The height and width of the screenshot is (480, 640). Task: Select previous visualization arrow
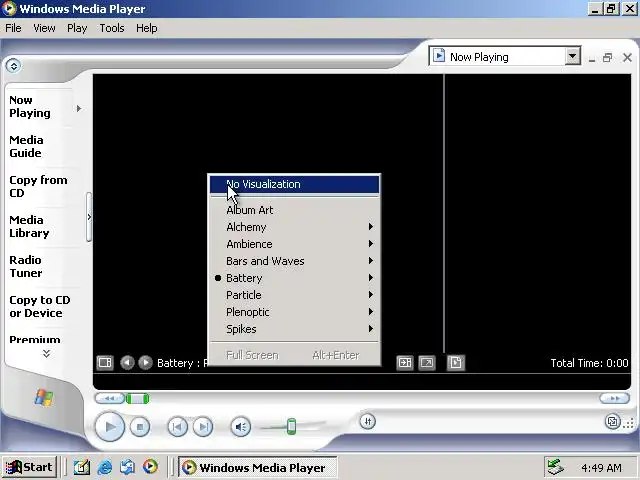click(127, 362)
